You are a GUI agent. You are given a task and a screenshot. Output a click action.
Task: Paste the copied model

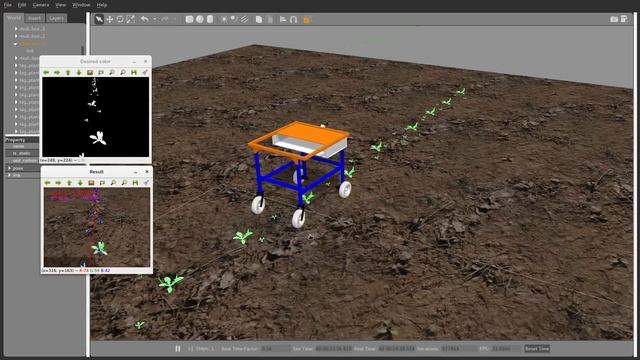tap(269, 19)
